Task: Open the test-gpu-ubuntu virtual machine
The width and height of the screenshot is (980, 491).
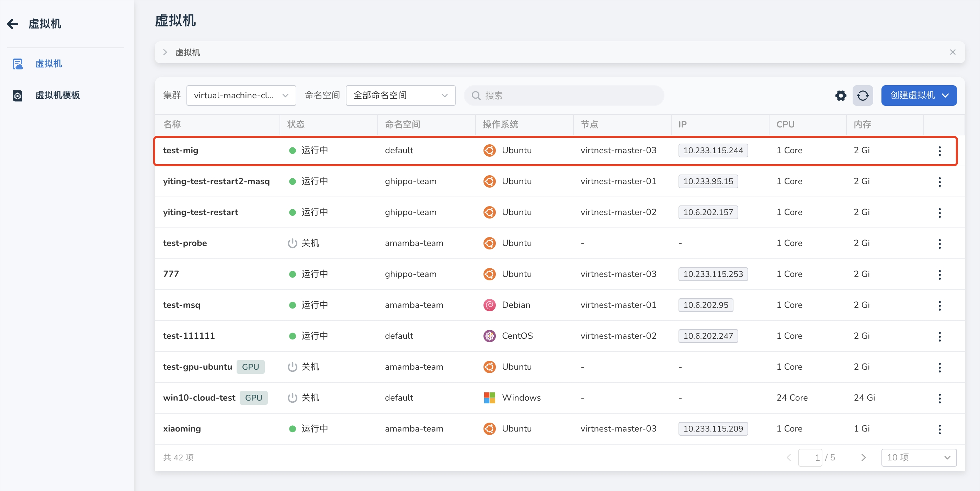Action: pos(197,367)
